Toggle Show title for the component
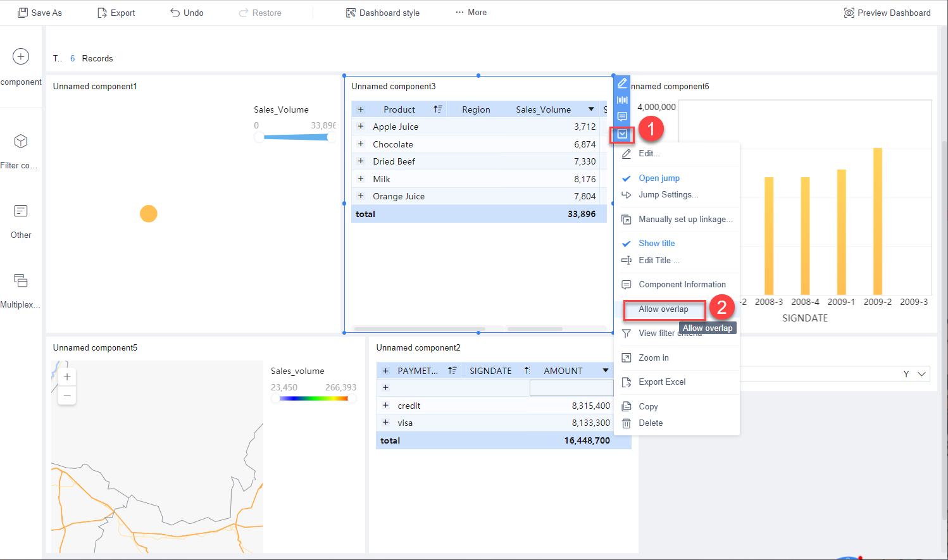 click(656, 243)
